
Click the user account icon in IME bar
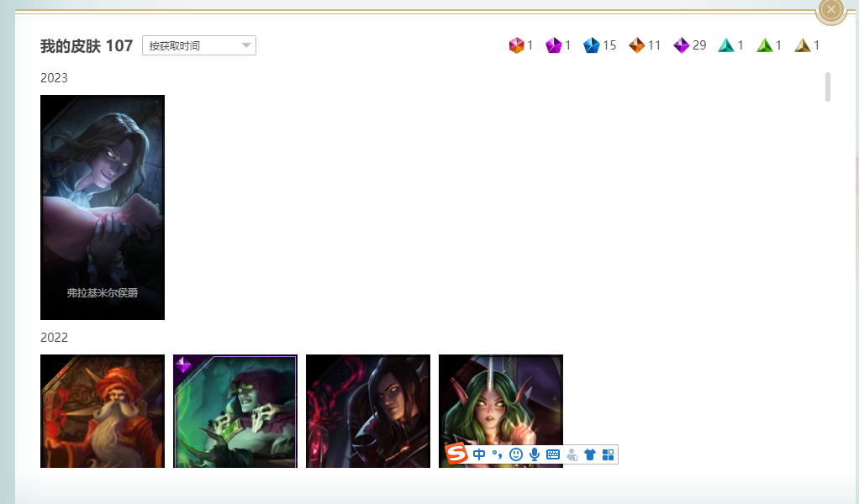572,454
